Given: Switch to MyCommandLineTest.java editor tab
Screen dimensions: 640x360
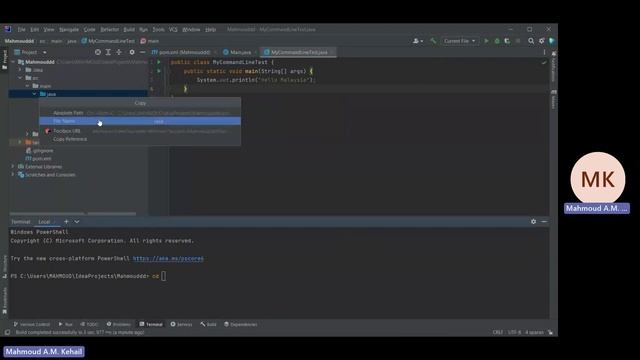Looking at the screenshot, I should pos(298,52).
